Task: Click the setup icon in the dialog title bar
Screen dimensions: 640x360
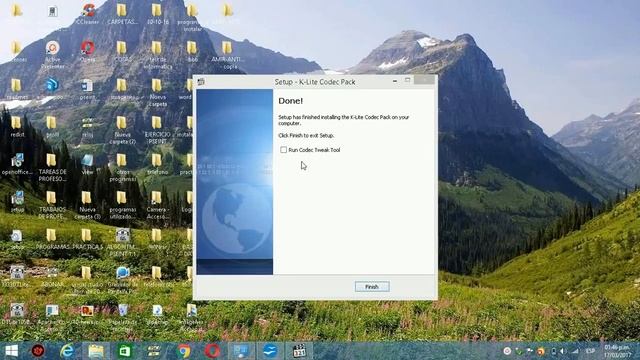Action: (x=201, y=82)
